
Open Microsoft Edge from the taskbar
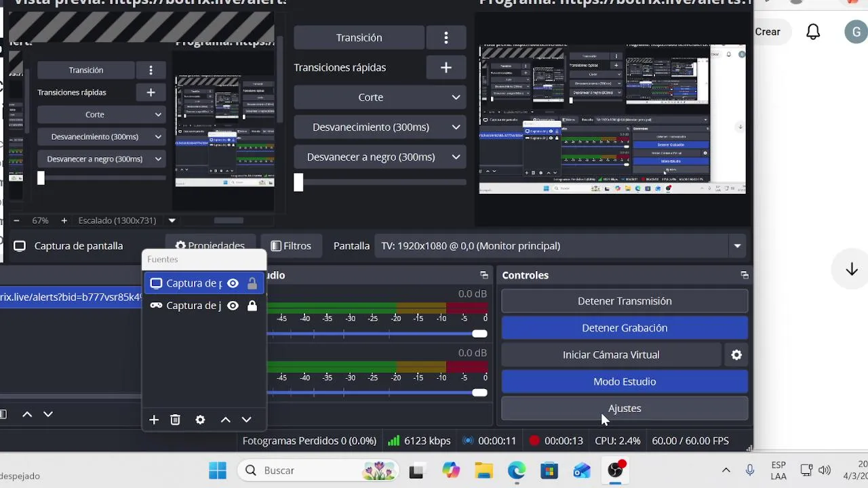point(517,470)
